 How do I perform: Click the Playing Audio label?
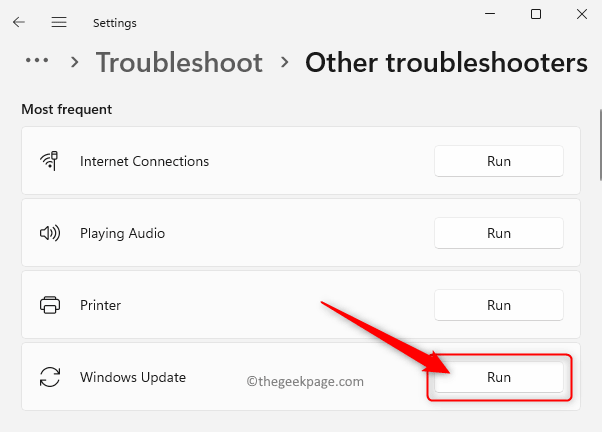[x=122, y=233]
